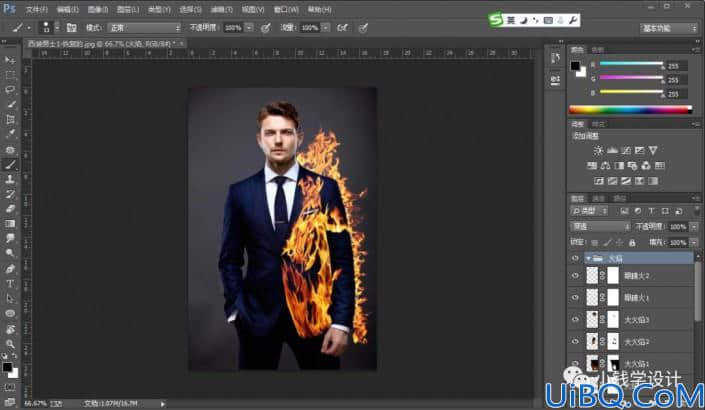Viewport: 705px width, 410px height.
Task: Select the Eraser tool
Action: [x=10, y=209]
